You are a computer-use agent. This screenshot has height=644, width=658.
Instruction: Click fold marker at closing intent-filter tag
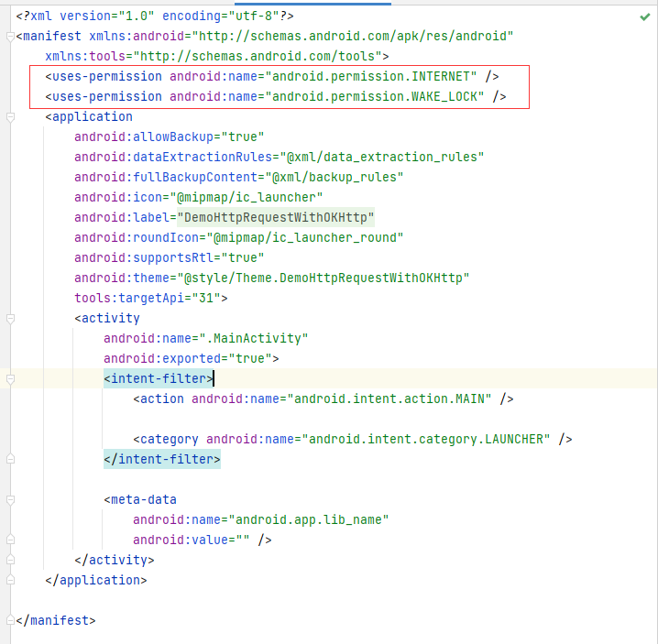[11, 459]
